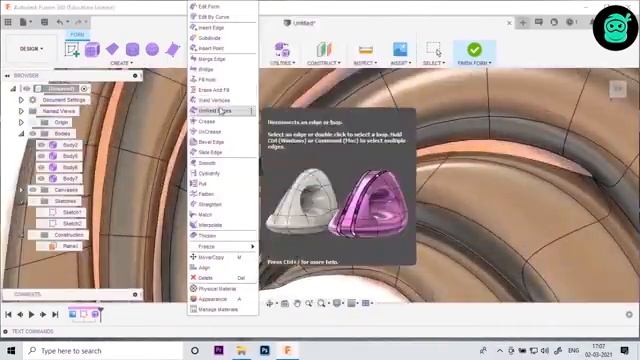Click the timeline position marker
The image size is (640, 360).
click(100, 314)
